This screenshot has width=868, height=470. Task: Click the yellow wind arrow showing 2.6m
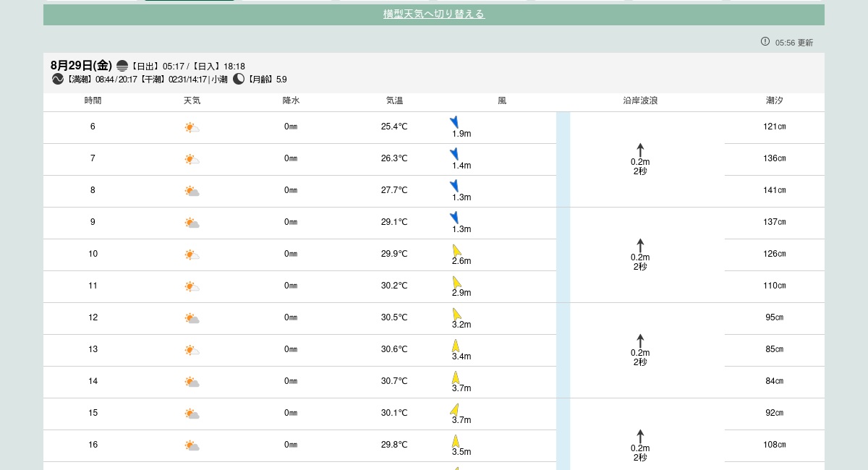456,250
